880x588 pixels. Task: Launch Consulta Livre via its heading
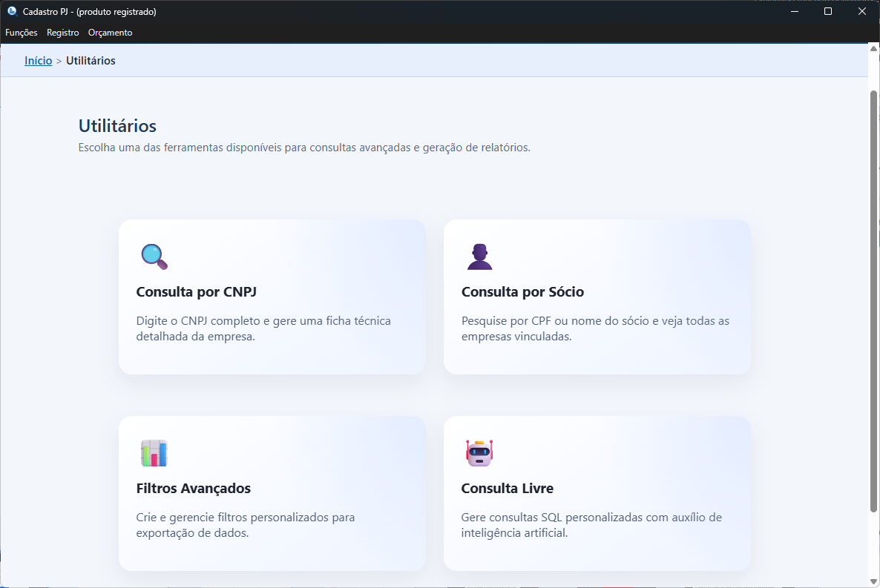[x=508, y=489]
